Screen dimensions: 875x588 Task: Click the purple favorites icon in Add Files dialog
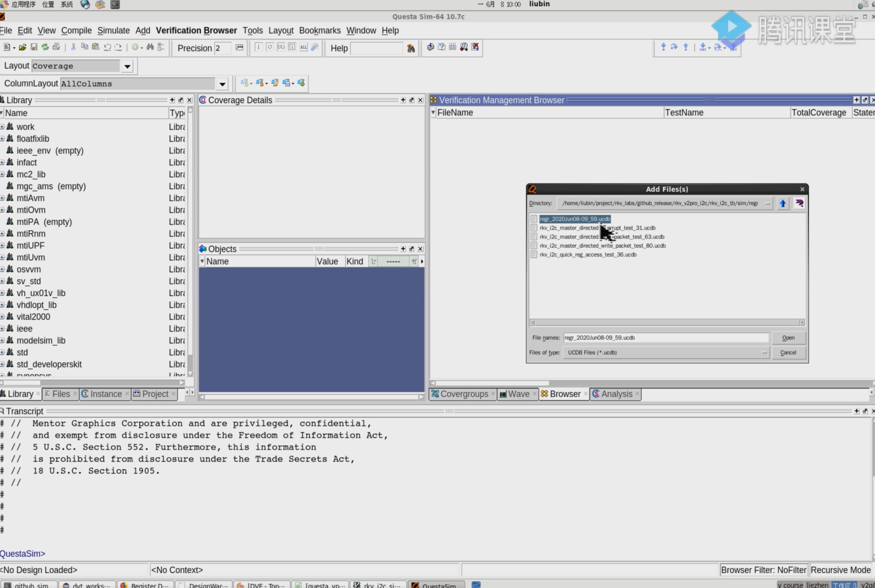(799, 203)
